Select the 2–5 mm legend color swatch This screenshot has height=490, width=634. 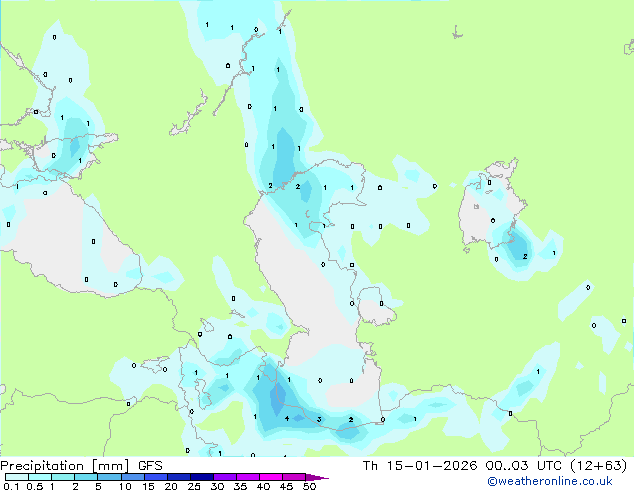pyautogui.click(x=86, y=477)
